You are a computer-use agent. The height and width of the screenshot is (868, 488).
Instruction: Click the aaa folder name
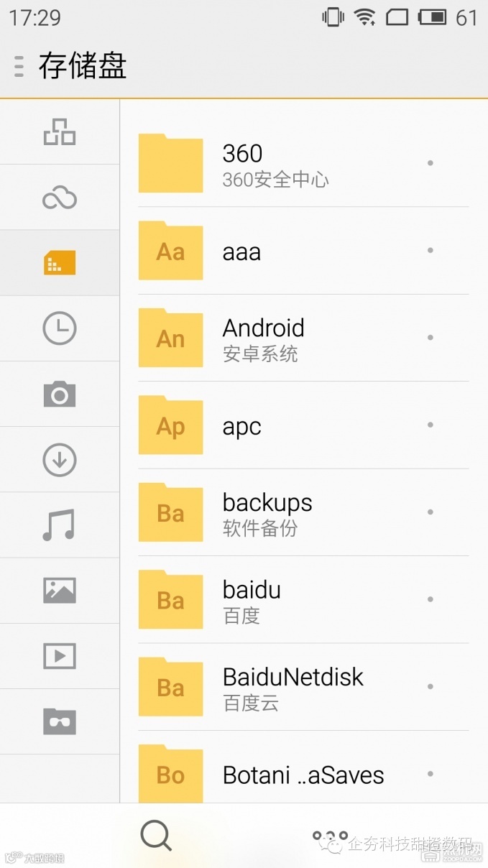click(x=241, y=252)
